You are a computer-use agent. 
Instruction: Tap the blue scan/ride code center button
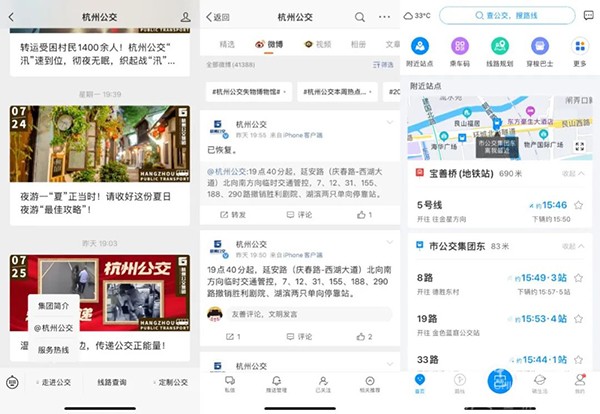tap(500, 381)
